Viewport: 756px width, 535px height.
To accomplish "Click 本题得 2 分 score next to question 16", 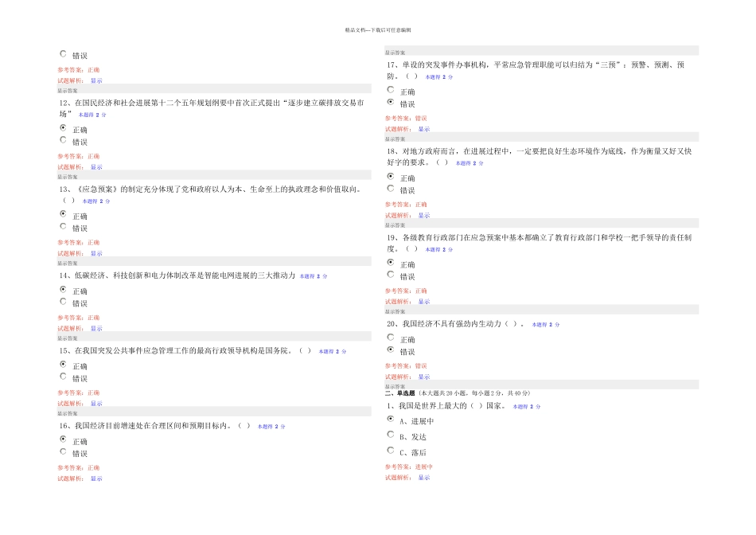I will point(271,427).
